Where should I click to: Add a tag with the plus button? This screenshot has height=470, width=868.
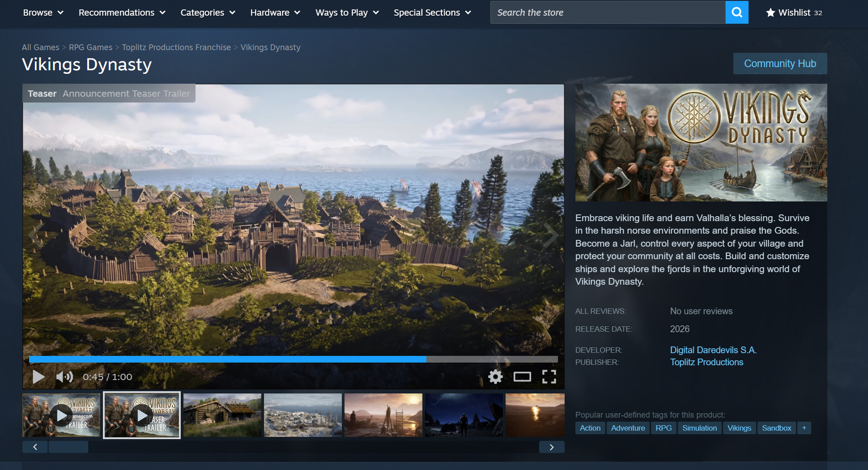804,428
